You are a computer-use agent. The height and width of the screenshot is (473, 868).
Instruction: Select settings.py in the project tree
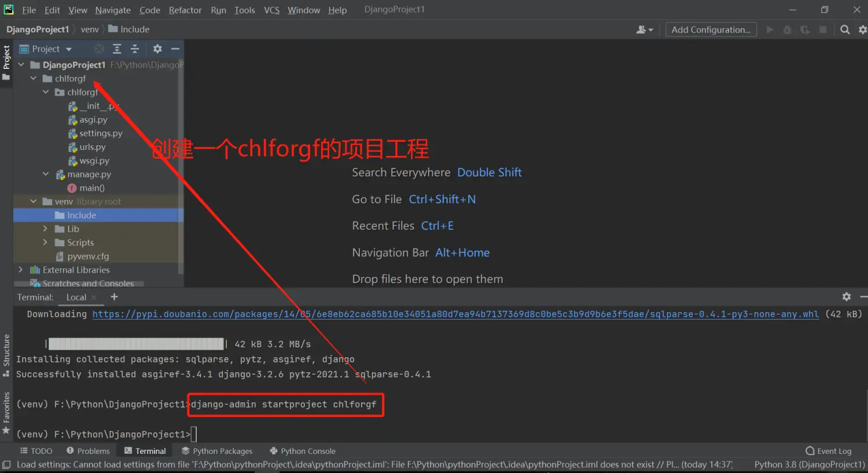[101, 133]
